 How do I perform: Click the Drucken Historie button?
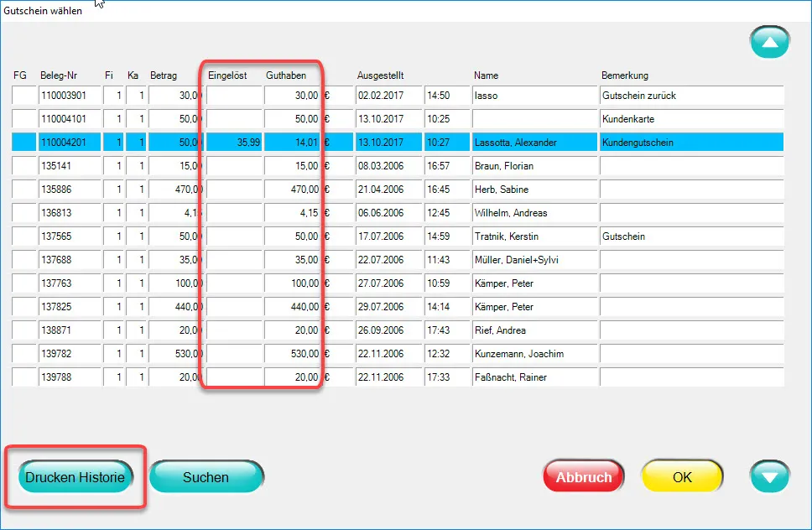[75, 477]
